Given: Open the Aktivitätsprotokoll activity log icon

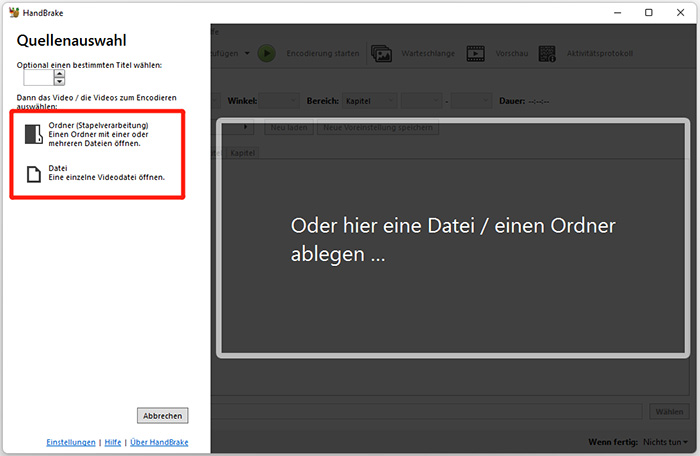Looking at the screenshot, I should 547,53.
